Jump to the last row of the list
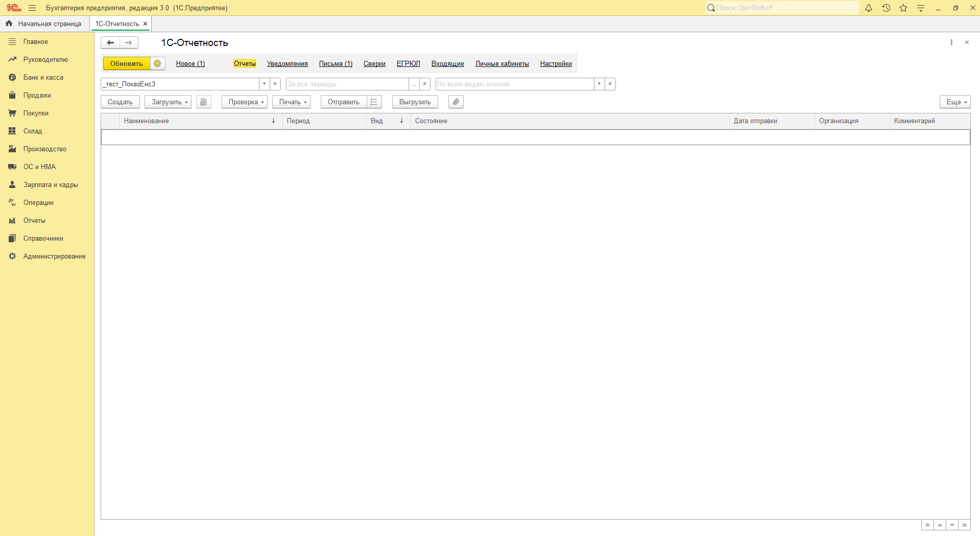 pos(964,525)
